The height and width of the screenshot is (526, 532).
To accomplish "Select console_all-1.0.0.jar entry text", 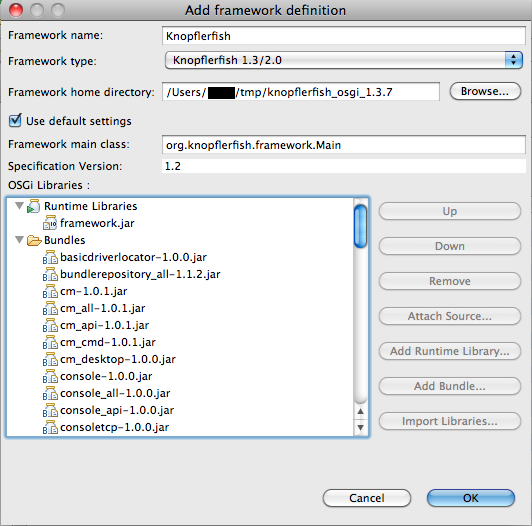I will tap(115, 393).
